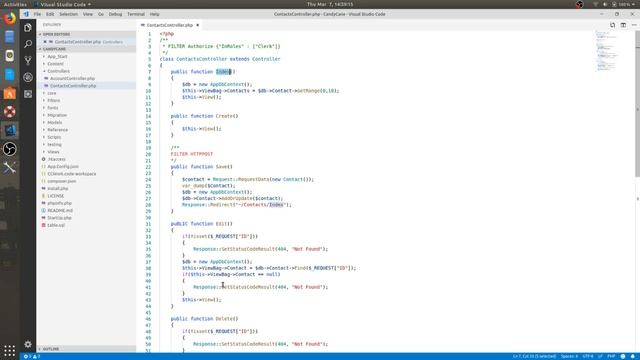Click the notifications bell in status bar
640x360 pixels.
click(x=633, y=356)
